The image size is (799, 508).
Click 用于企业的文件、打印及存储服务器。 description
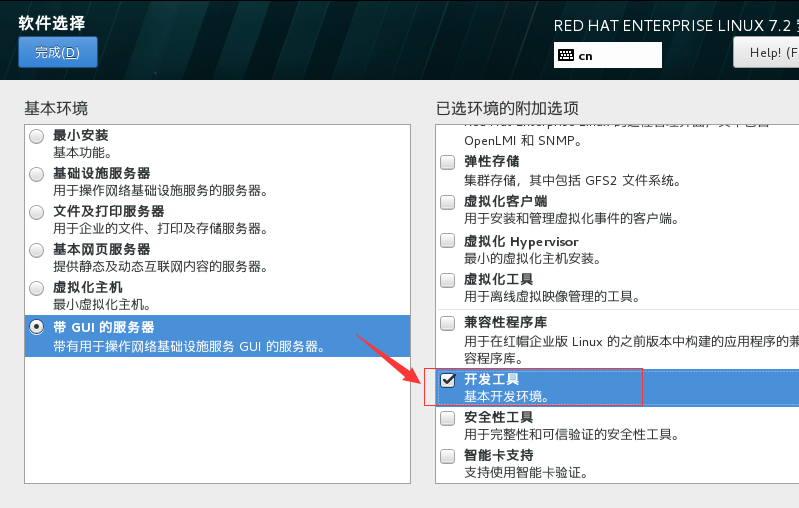click(x=161, y=228)
